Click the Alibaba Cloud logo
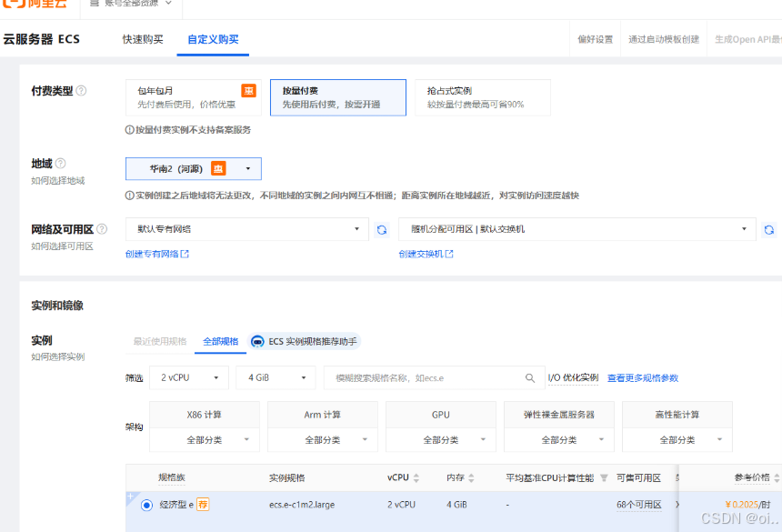 point(35,4)
